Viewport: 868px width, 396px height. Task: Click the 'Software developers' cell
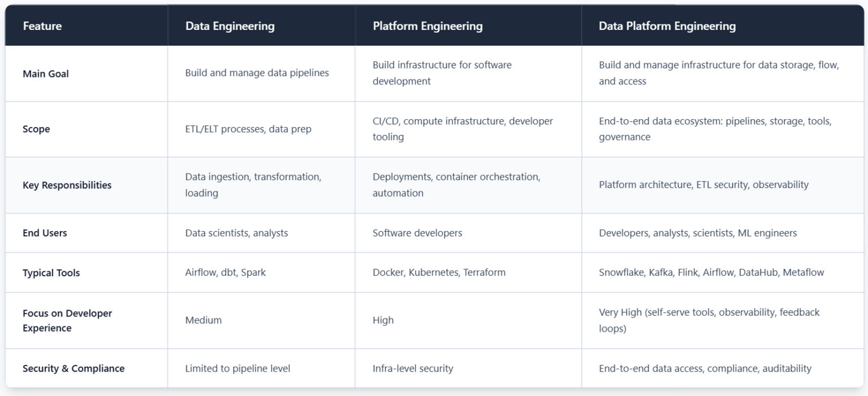click(x=416, y=233)
